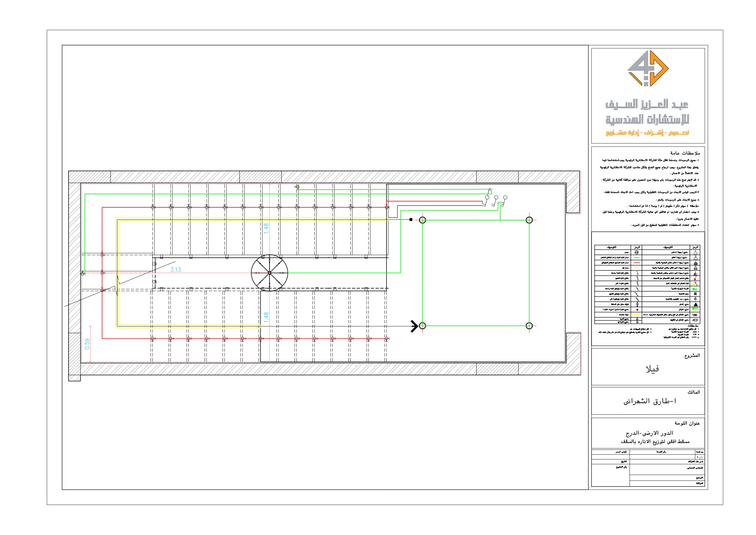Click the 'المالك' label

[x=694, y=392]
